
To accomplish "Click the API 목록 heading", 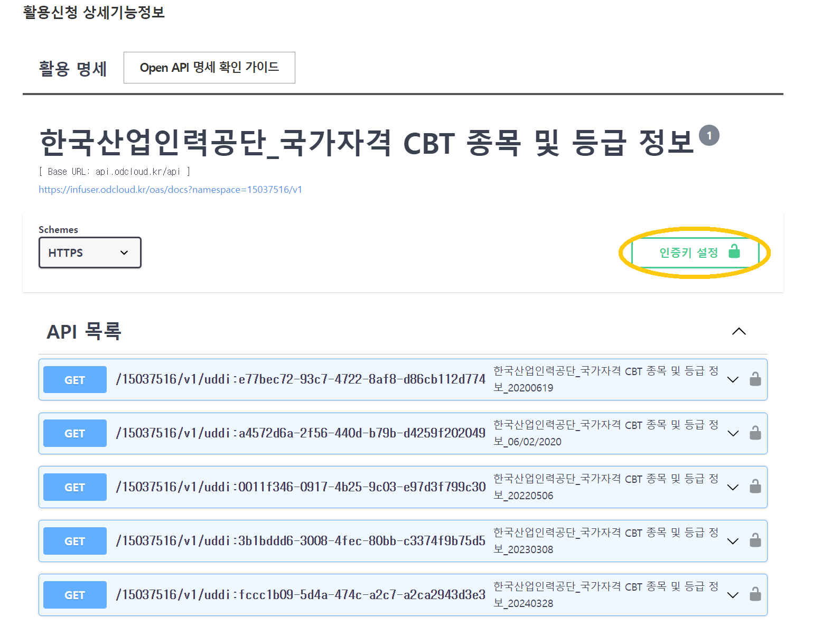I will (84, 332).
